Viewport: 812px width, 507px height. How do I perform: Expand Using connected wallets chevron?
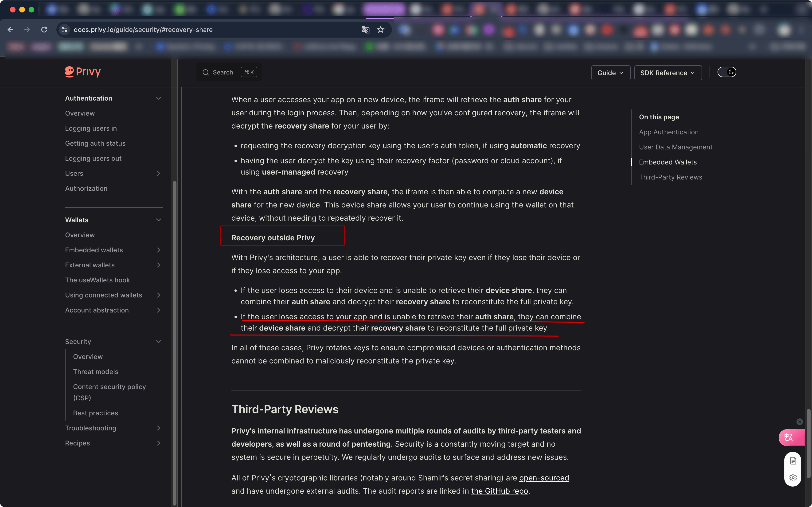coord(159,295)
